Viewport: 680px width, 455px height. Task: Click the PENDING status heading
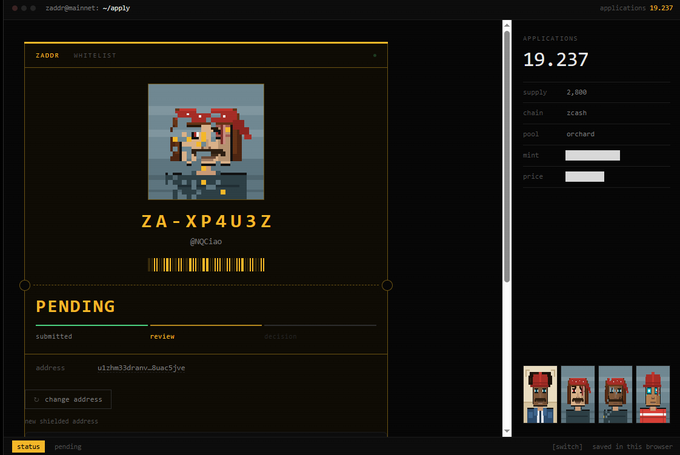(75, 306)
